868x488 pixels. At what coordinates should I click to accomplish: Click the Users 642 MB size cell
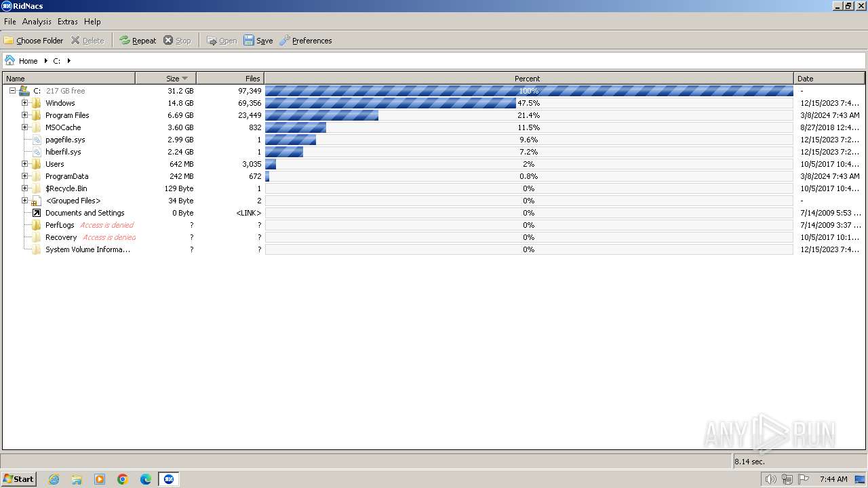point(181,164)
